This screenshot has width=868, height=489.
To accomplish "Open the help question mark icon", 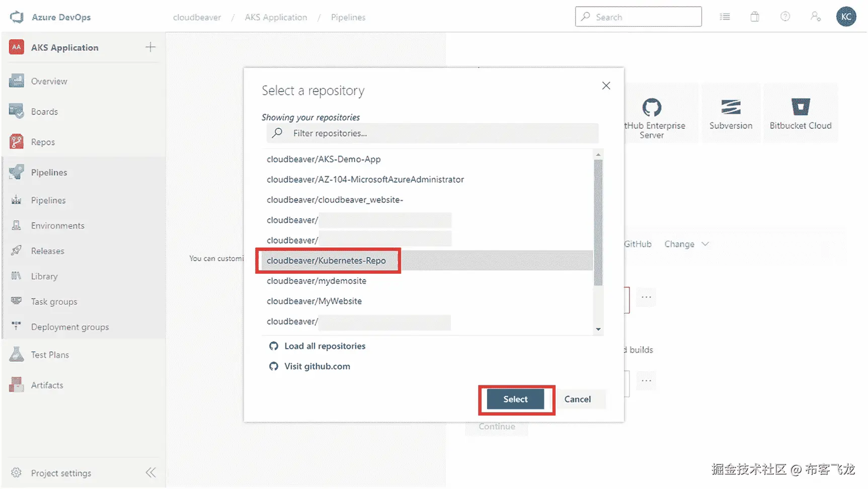I will pyautogui.click(x=785, y=17).
